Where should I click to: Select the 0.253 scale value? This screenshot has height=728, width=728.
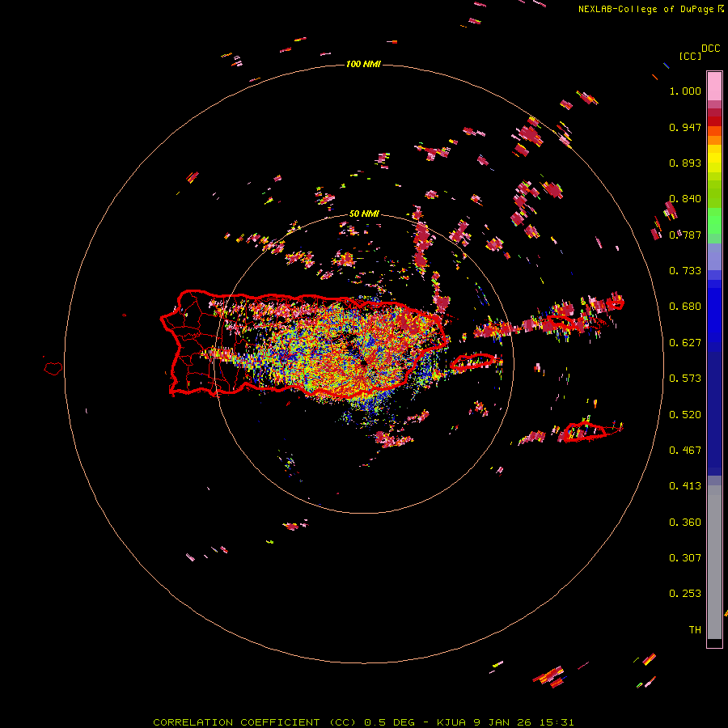coord(685,594)
